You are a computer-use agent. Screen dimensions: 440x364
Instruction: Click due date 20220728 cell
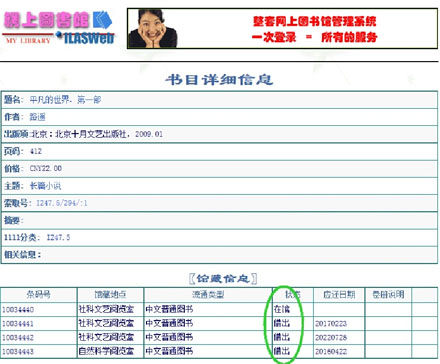pos(331,338)
